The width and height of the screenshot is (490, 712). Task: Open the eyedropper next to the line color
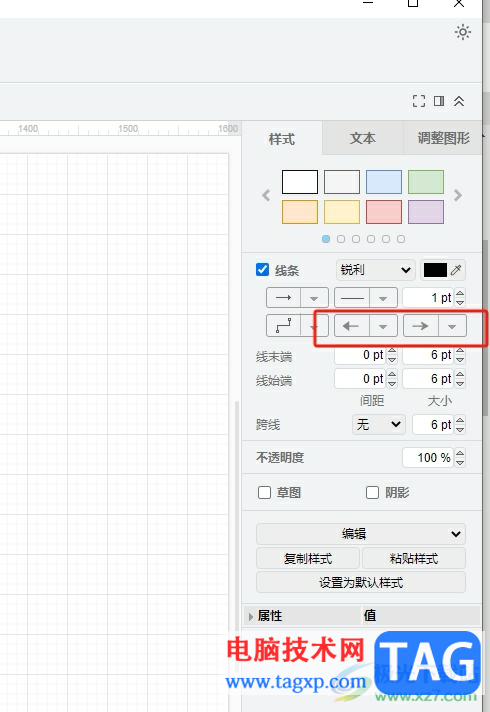[x=456, y=270]
